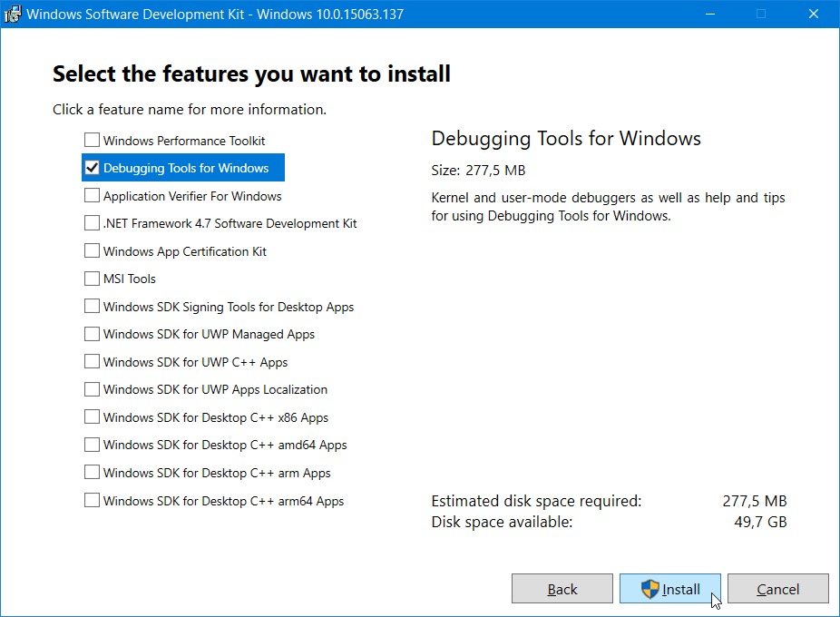Uncheck Debugging Tools for Windows checkbox

[93, 168]
